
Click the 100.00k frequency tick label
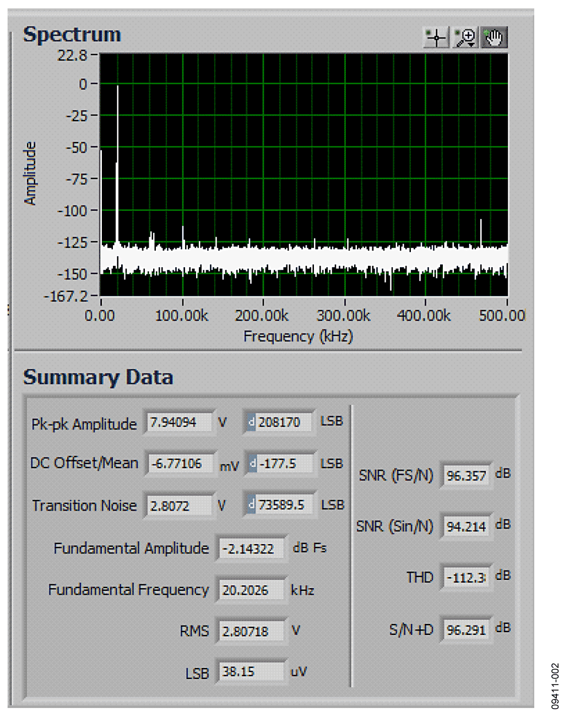tap(182, 316)
